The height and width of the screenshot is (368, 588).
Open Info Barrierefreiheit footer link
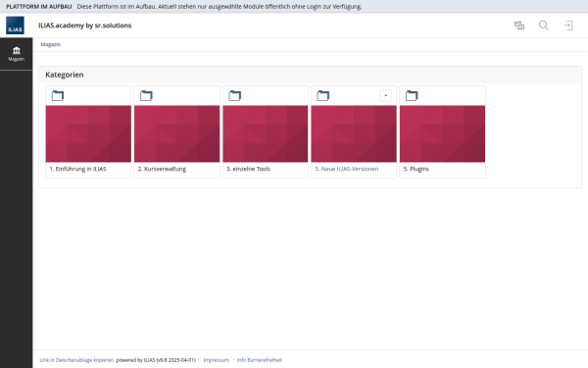tap(259, 360)
